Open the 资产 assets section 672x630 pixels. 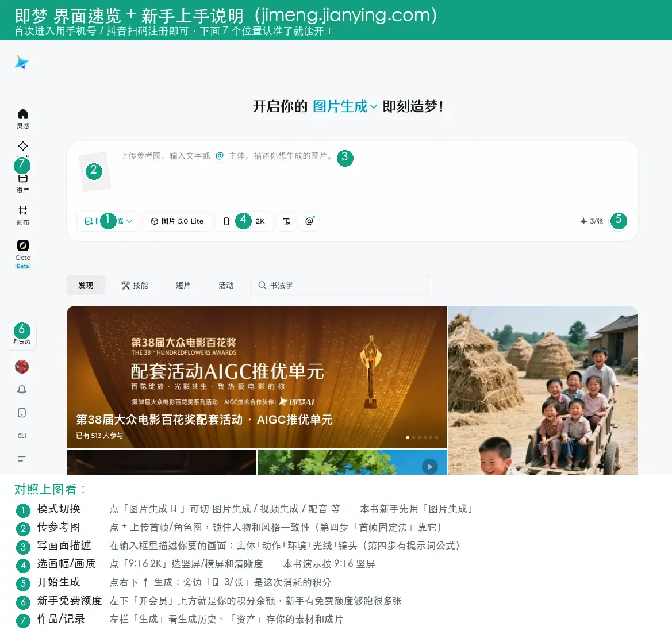tap(23, 185)
